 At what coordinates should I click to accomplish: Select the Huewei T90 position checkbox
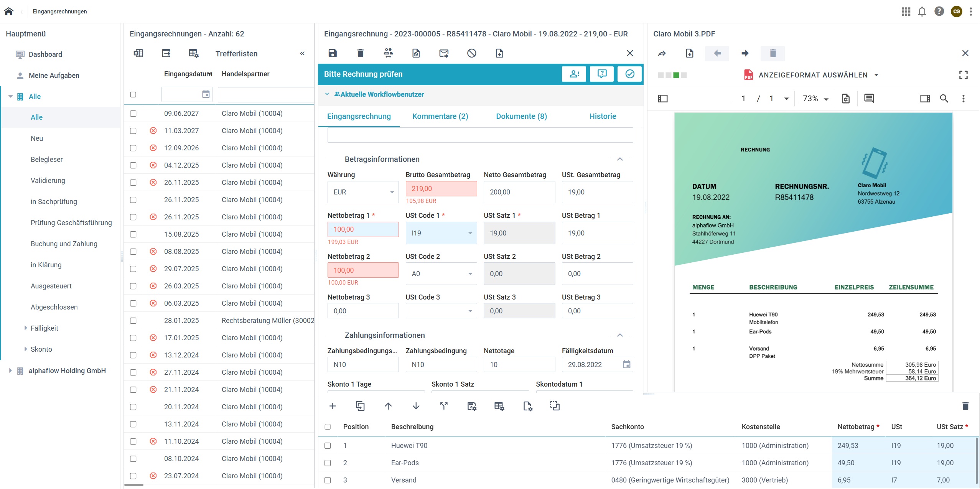(328, 446)
